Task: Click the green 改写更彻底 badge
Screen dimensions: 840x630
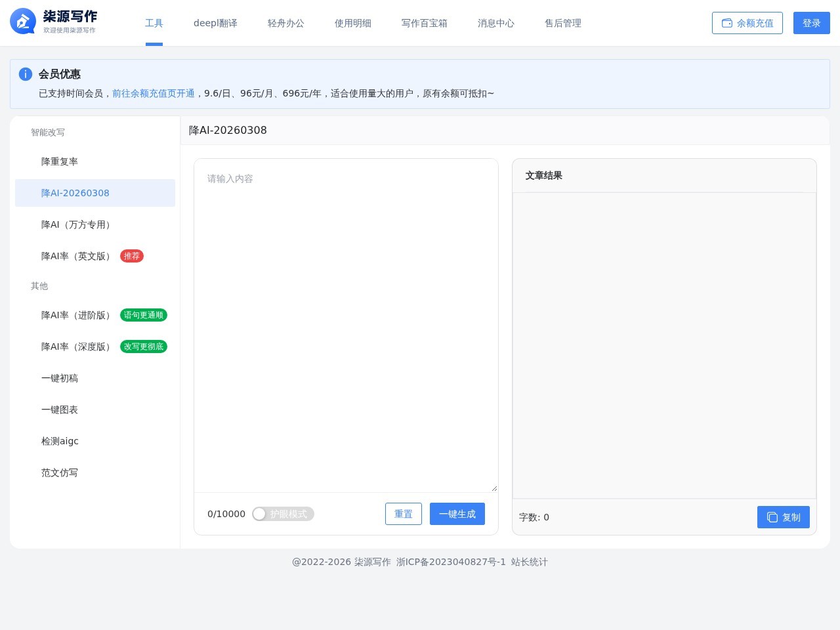Action: [144, 346]
